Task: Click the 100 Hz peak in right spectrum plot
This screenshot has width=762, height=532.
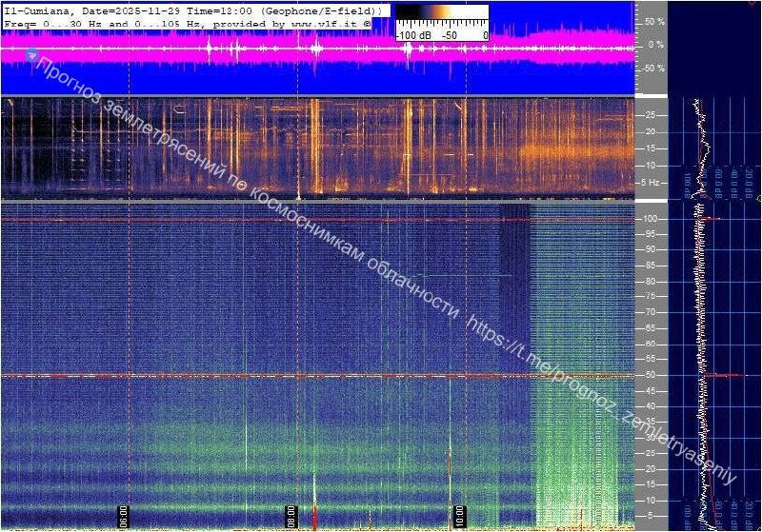Action: [711, 219]
